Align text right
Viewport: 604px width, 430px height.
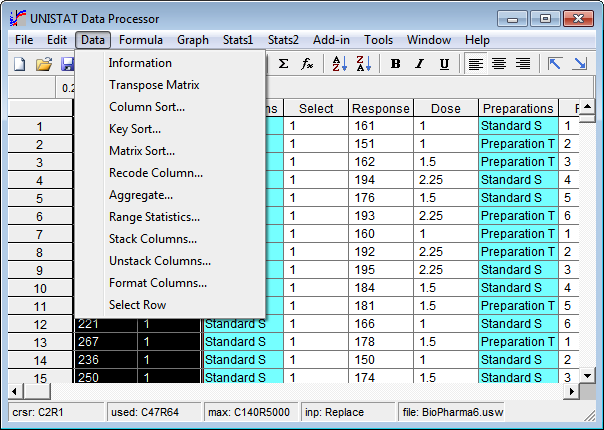tap(523, 64)
